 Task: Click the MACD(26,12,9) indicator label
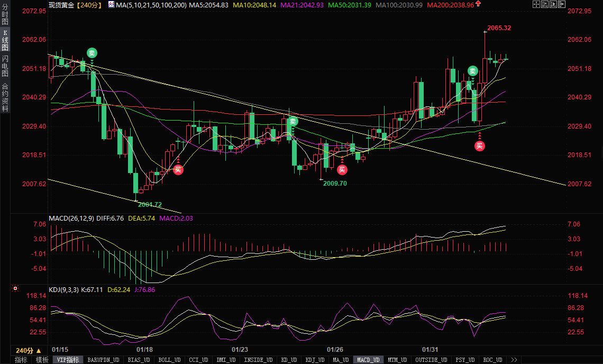71,218
